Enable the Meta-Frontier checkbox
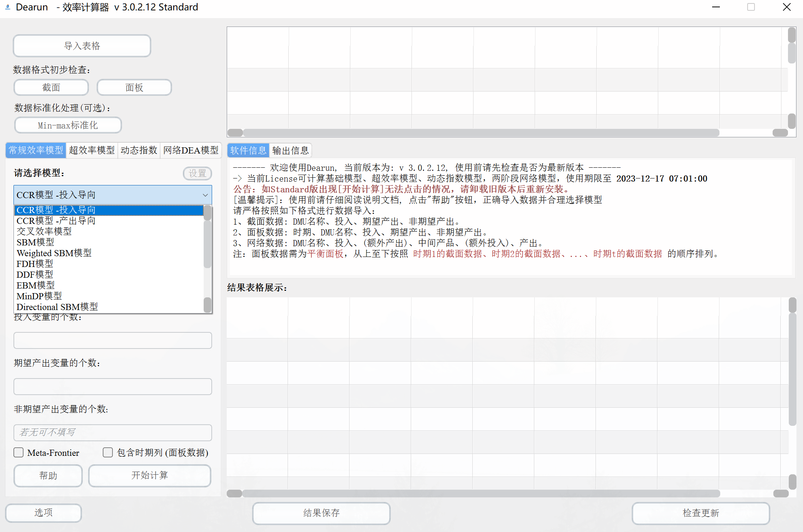 click(19, 452)
